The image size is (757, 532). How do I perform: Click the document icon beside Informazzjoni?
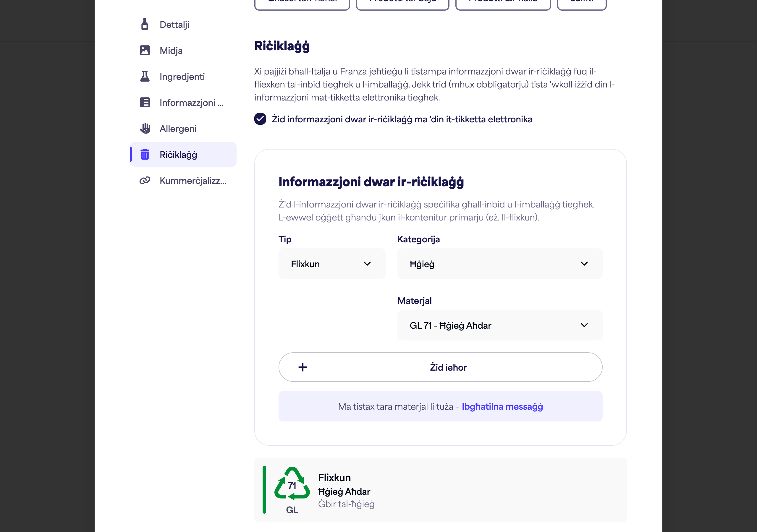(144, 102)
